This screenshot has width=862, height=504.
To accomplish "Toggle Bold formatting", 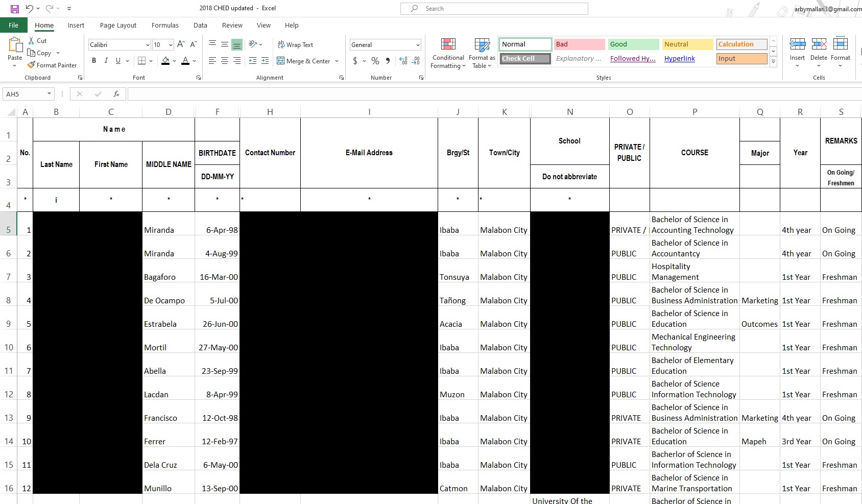I will (94, 61).
